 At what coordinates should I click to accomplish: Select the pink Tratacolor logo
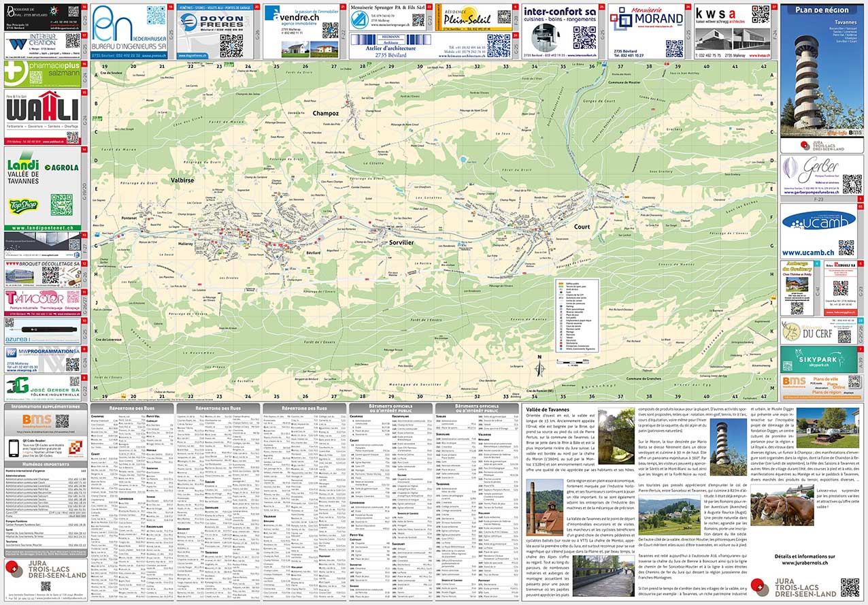coord(34,299)
